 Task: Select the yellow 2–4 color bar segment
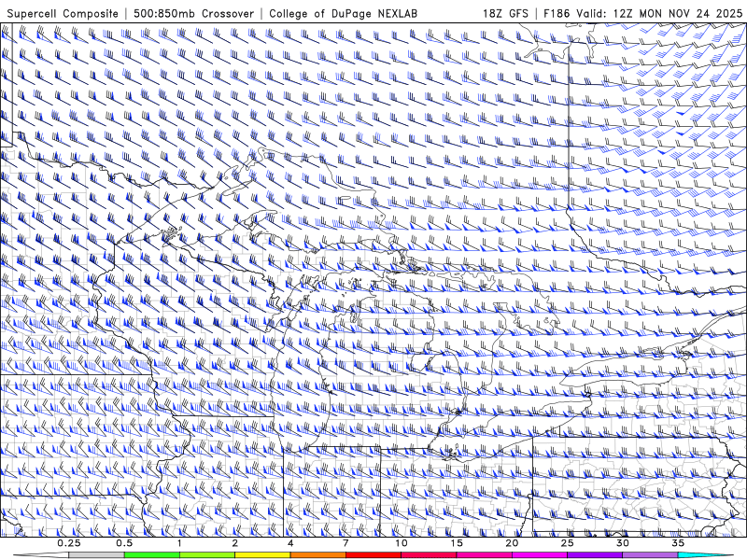262,555
